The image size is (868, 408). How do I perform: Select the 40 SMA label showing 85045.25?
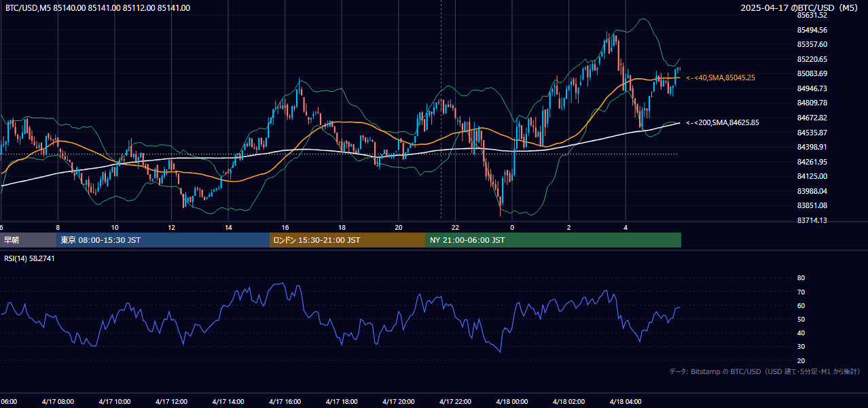pos(720,78)
